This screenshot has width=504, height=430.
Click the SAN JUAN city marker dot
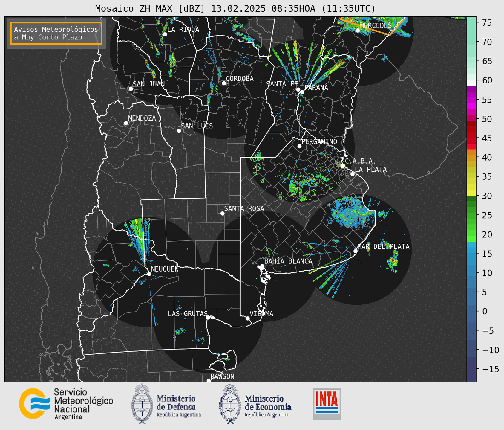point(131,89)
